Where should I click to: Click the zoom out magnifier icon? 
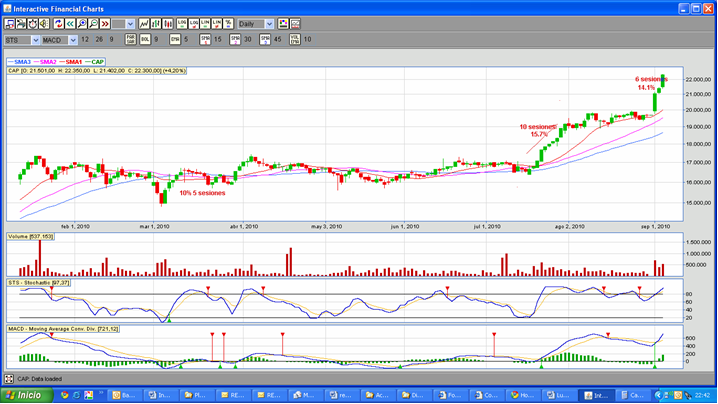[93, 23]
